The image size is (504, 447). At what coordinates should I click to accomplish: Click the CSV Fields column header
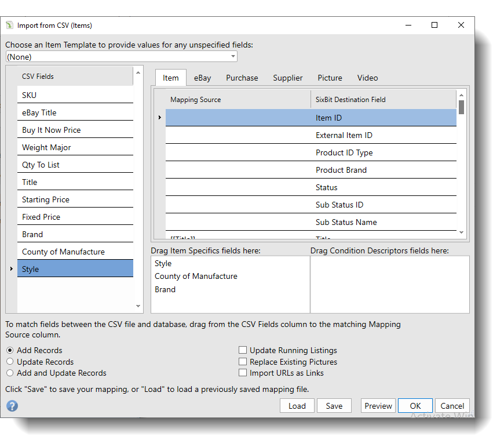point(75,76)
